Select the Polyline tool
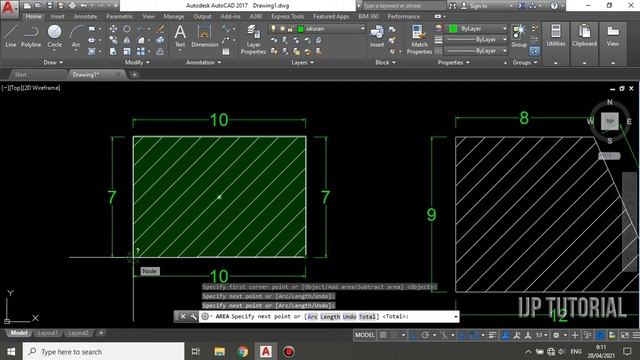This screenshot has height=360, width=640. pyautogui.click(x=31, y=36)
